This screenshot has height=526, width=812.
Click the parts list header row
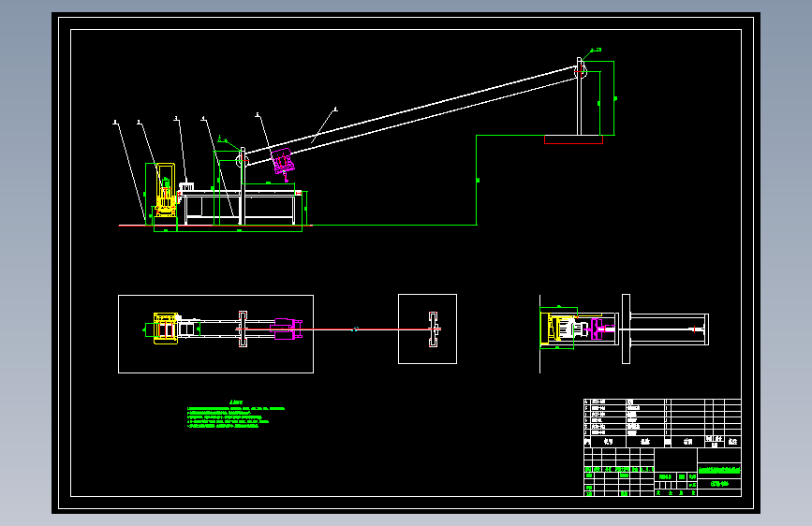coord(662,442)
